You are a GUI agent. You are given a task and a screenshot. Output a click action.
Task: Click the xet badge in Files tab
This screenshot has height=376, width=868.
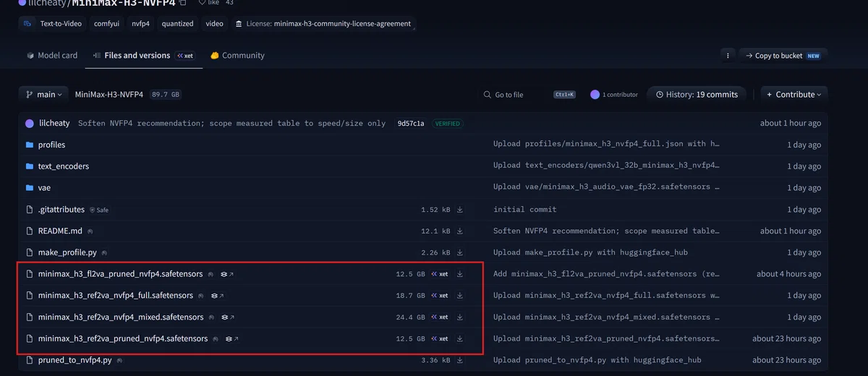[185, 56]
